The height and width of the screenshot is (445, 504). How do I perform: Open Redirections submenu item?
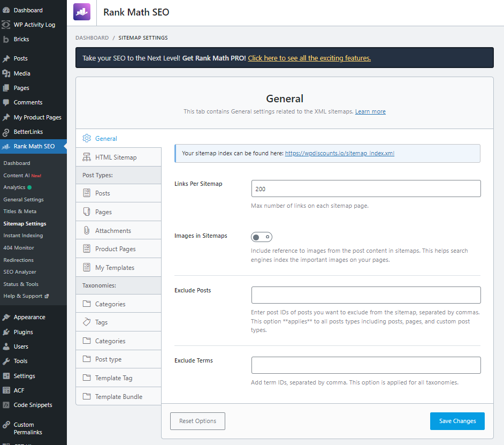pyautogui.click(x=18, y=260)
